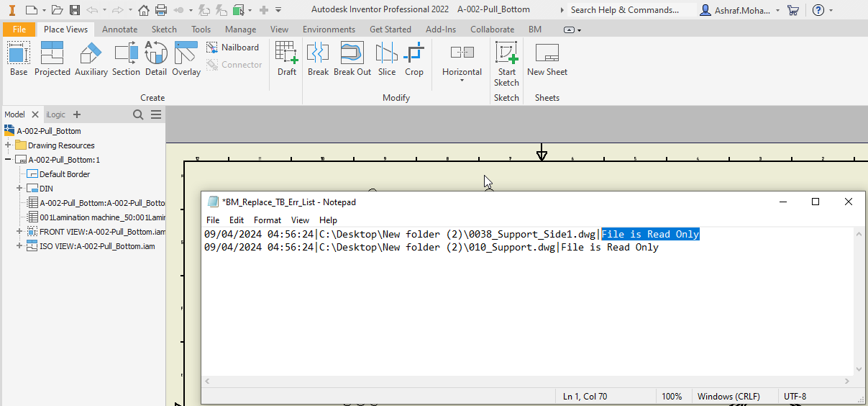
Task: Click the 010_Support.dwg line in Notepad
Action: (431, 247)
